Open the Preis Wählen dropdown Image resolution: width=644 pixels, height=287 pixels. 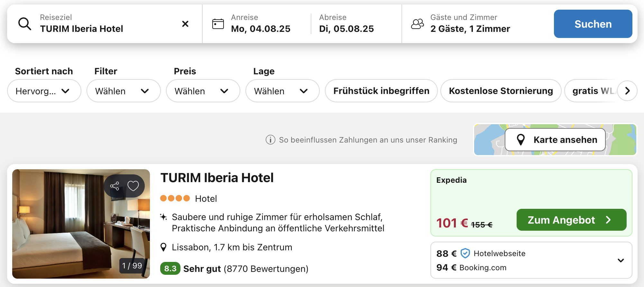click(x=203, y=91)
